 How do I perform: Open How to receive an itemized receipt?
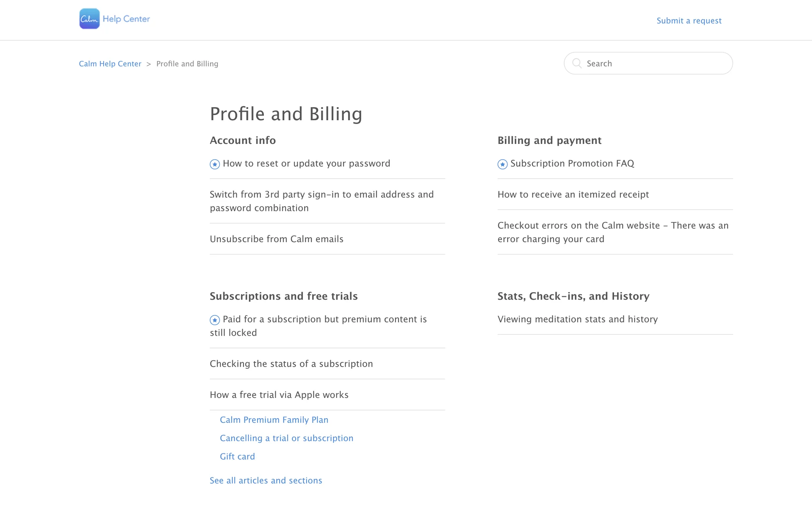(x=573, y=195)
